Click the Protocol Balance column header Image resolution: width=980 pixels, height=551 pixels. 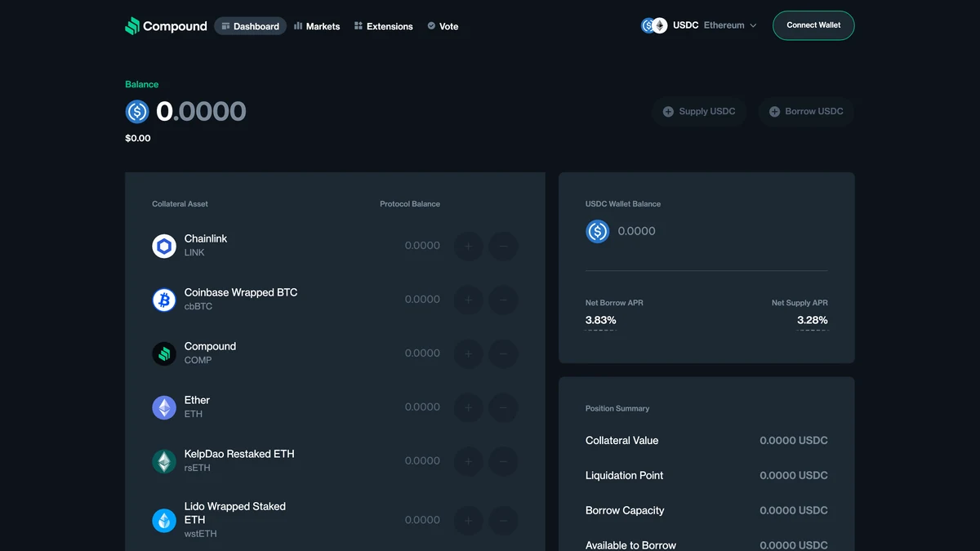click(410, 204)
